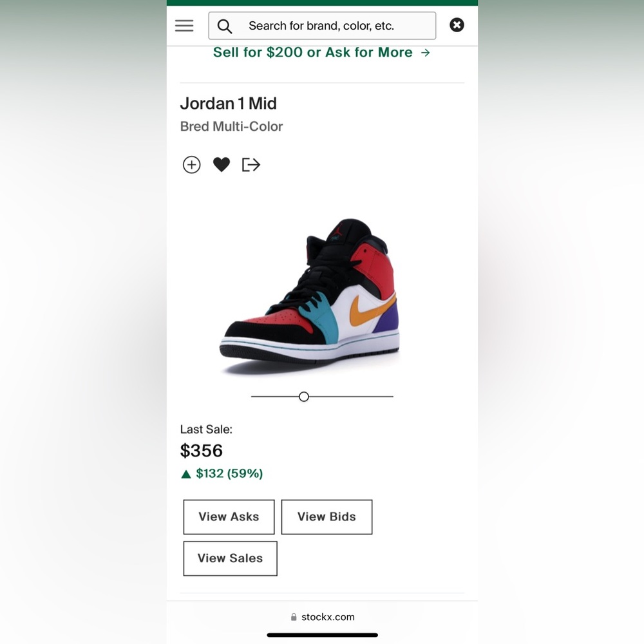The width and height of the screenshot is (644, 644).
Task: Tap the bottom home indicator bar
Action: (322, 635)
